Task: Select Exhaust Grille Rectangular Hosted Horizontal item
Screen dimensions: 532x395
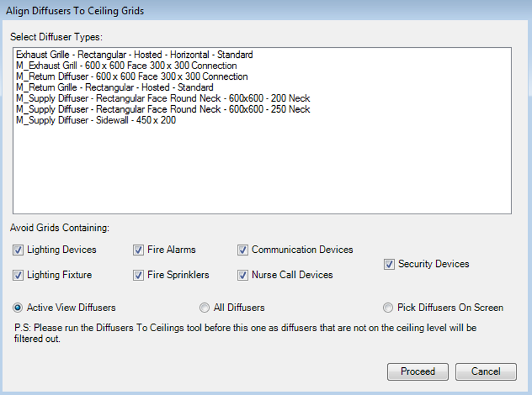Action: [134, 54]
